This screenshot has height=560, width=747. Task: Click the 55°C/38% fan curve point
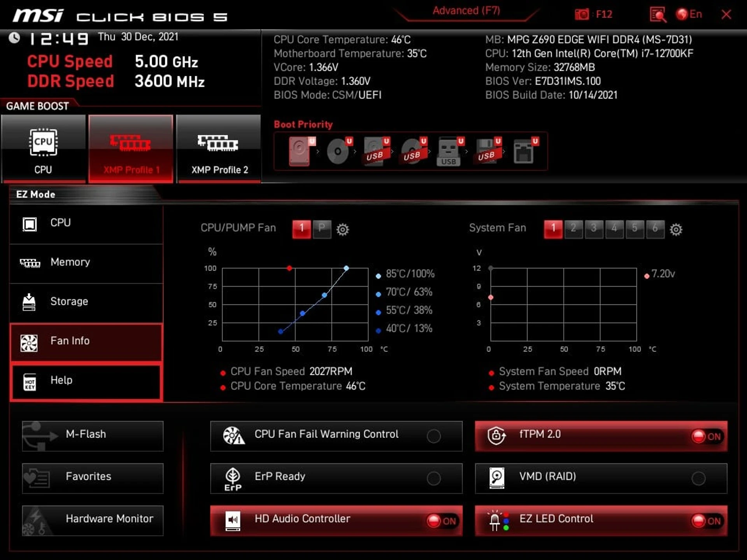point(303,313)
